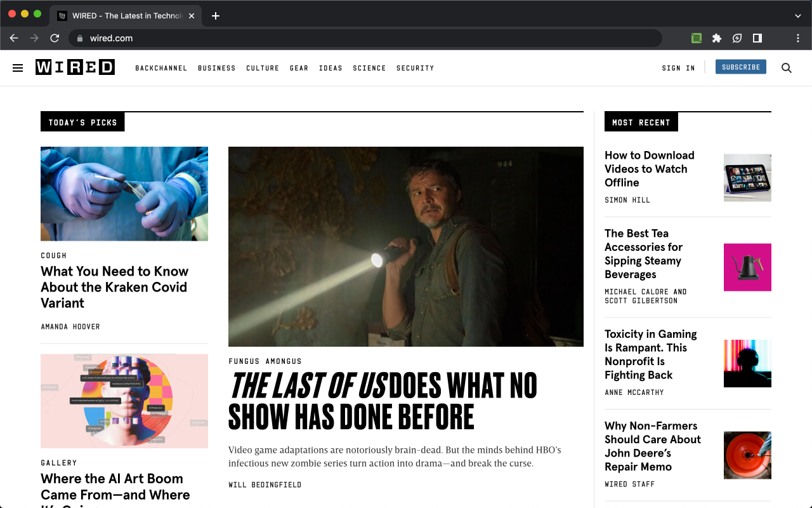Toggle the browser side panel
The width and height of the screenshot is (812, 508).
[757, 38]
